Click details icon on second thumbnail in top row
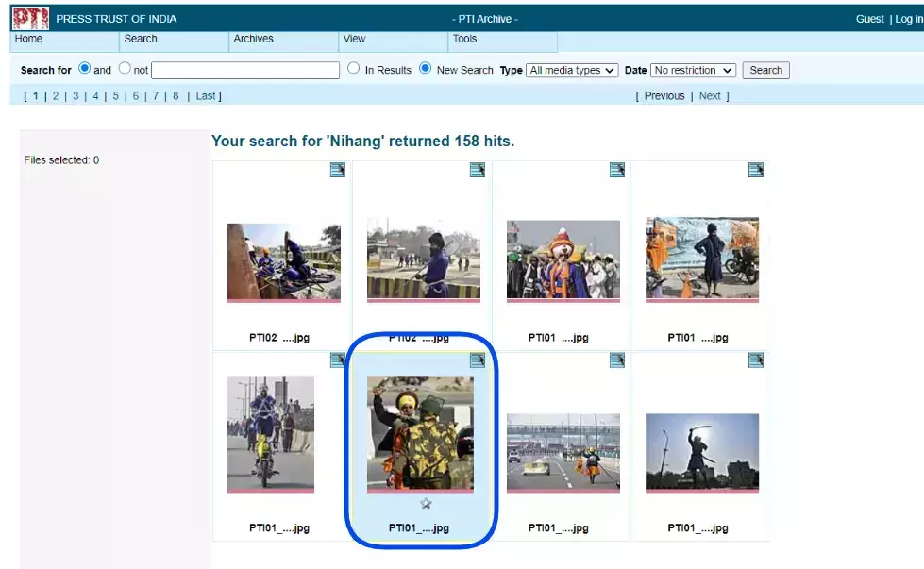Viewport: 924px width, 569px height. point(477,170)
